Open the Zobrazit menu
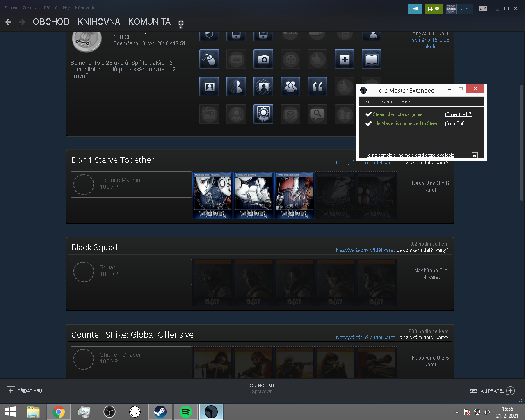 [x=31, y=8]
